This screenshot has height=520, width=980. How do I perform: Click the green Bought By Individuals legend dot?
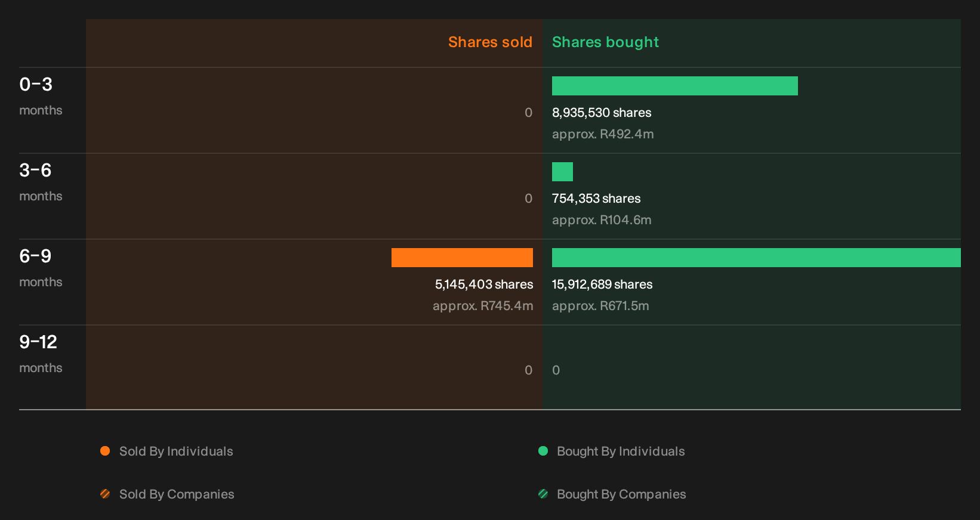point(543,451)
